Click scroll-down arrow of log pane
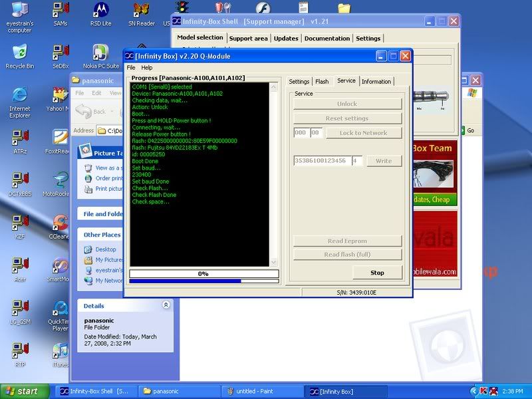532x399 pixels. tap(273, 262)
